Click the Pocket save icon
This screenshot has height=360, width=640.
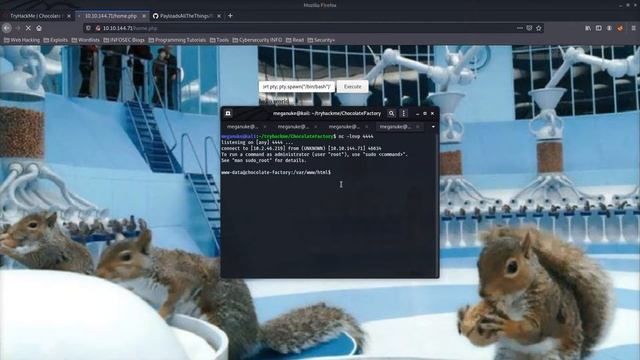pos(529,28)
